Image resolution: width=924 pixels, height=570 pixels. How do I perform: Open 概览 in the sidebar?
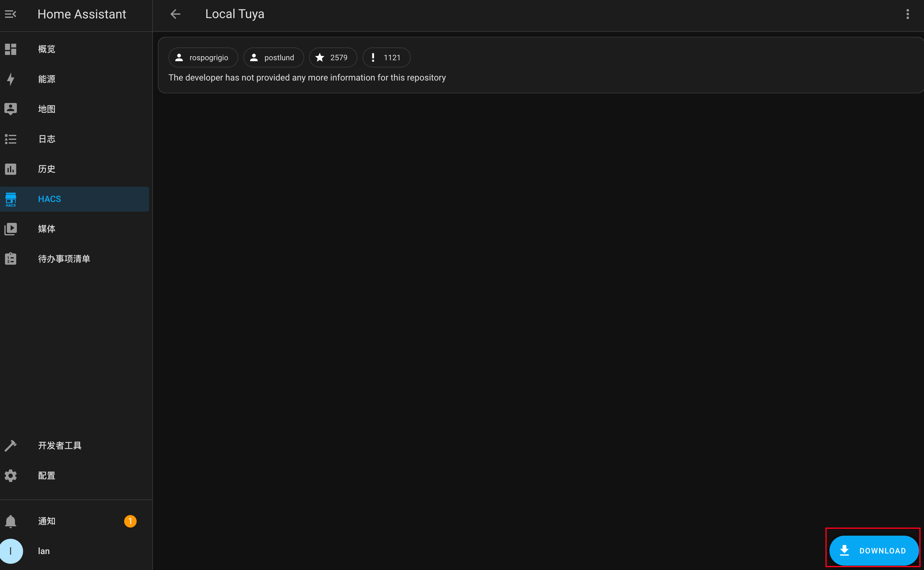(75, 49)
